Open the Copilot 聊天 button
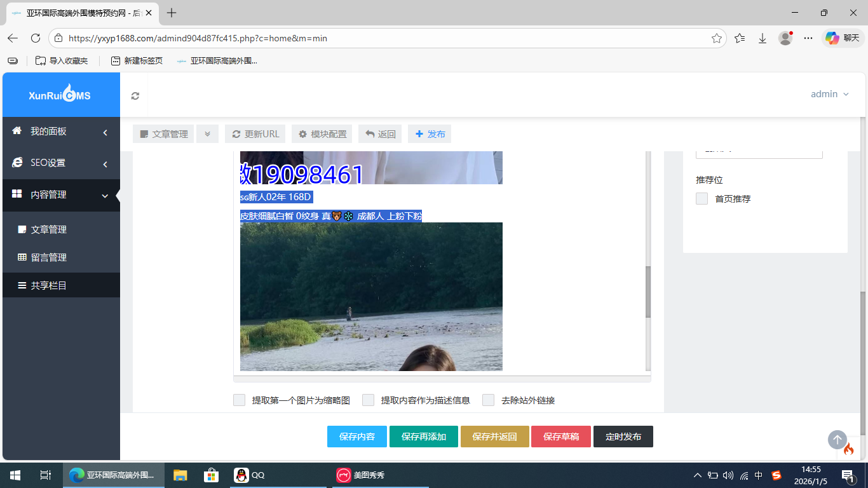This screenshot has width=868, height=488. [843, 38]
